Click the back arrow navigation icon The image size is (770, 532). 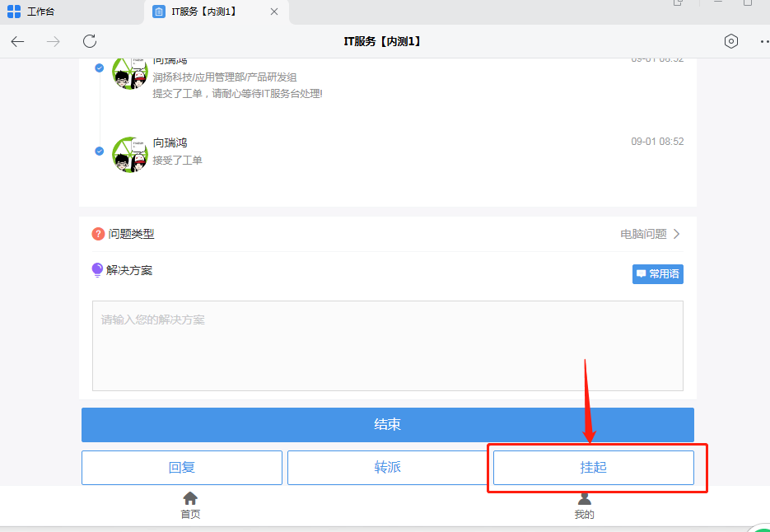(17, 41)
